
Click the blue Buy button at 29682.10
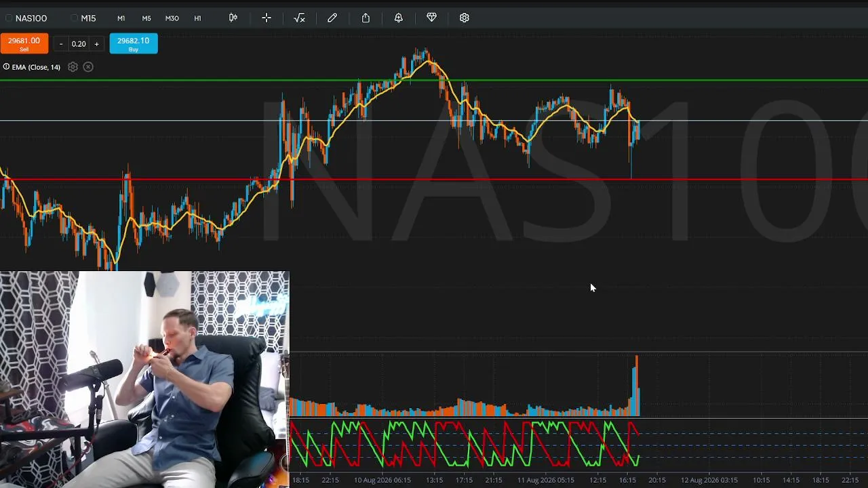click(134, 43)
